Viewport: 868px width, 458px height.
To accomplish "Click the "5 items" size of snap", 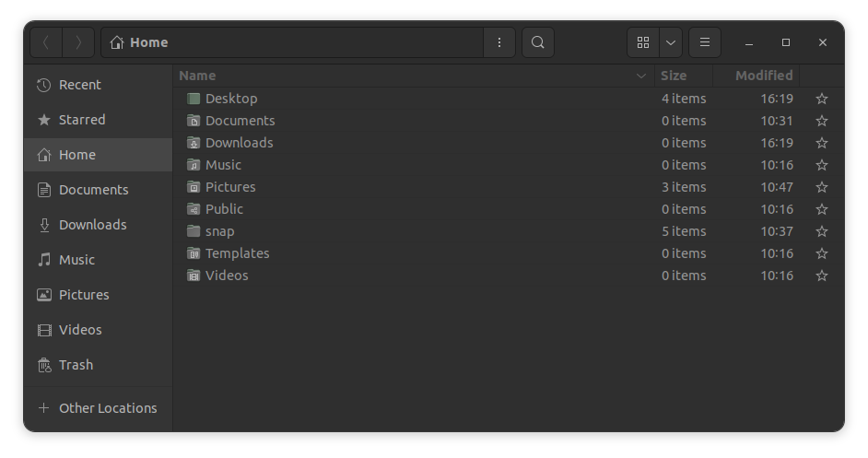I will click(684, 231).
